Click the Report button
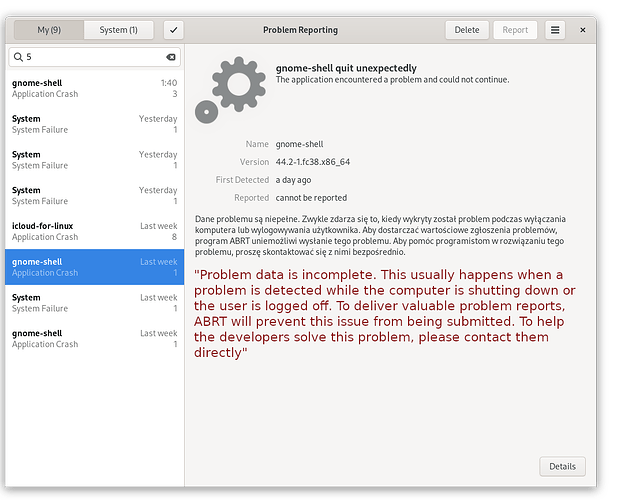620x500 pixels. pyautogui.click(x=515, y=30)
